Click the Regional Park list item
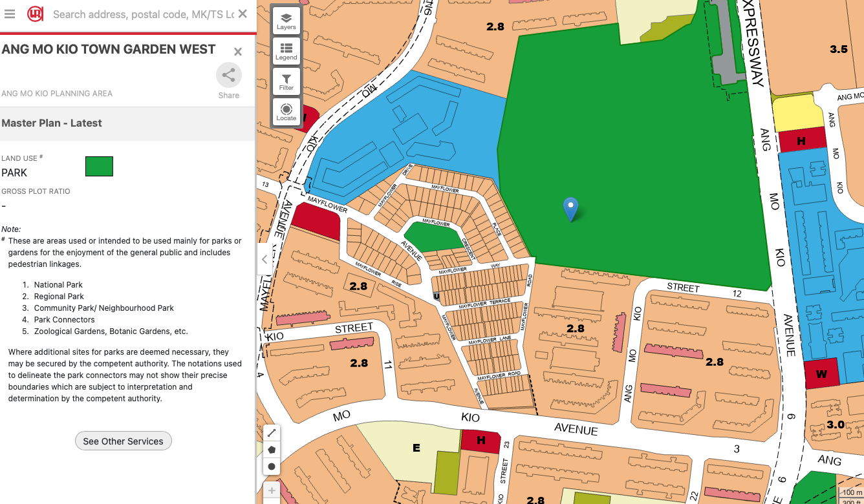 coord(59,297)
